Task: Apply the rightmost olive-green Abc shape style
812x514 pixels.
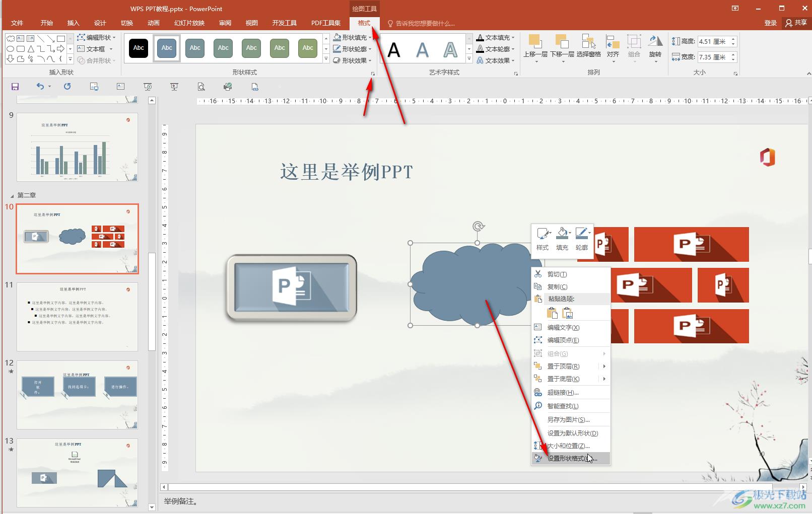Action: [308, 48]
